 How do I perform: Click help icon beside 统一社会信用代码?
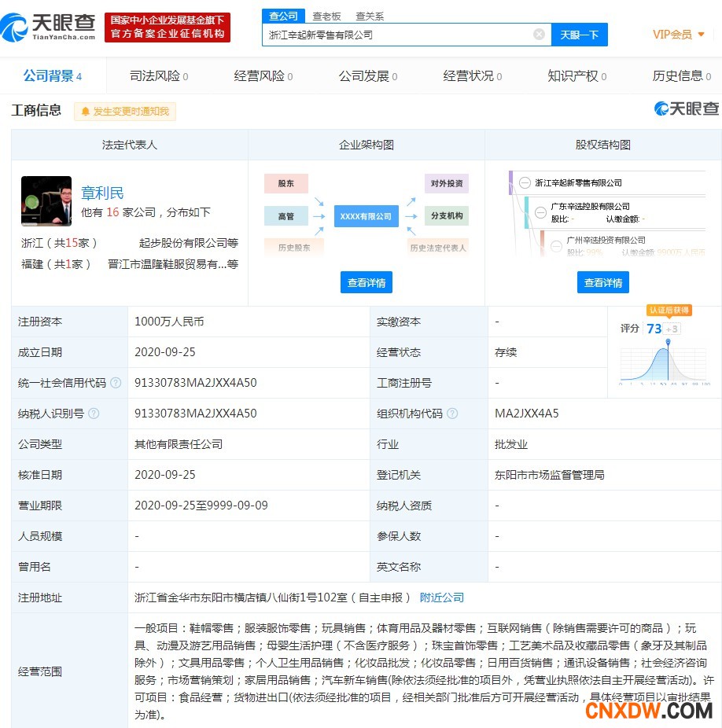(x=116, y=383)
